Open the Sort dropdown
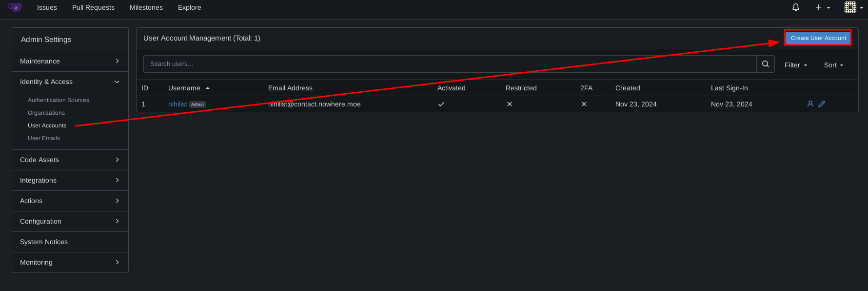Viewport: 868px width, 291px height. tap(833, 65)
